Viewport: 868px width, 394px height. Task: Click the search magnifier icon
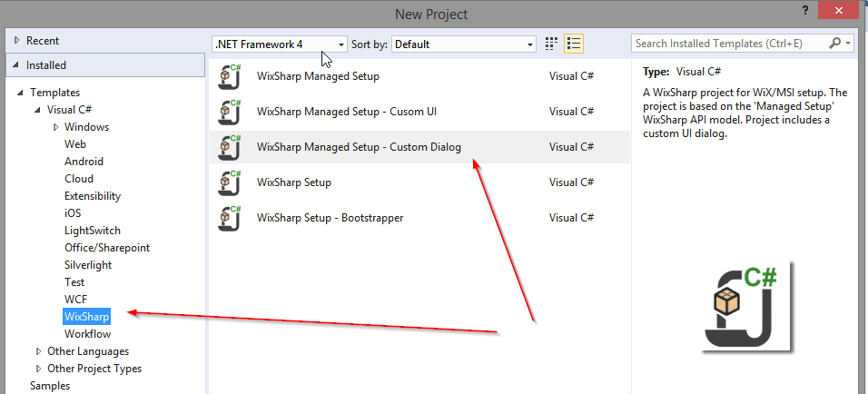pyautogui.click(x=835, y=44)
